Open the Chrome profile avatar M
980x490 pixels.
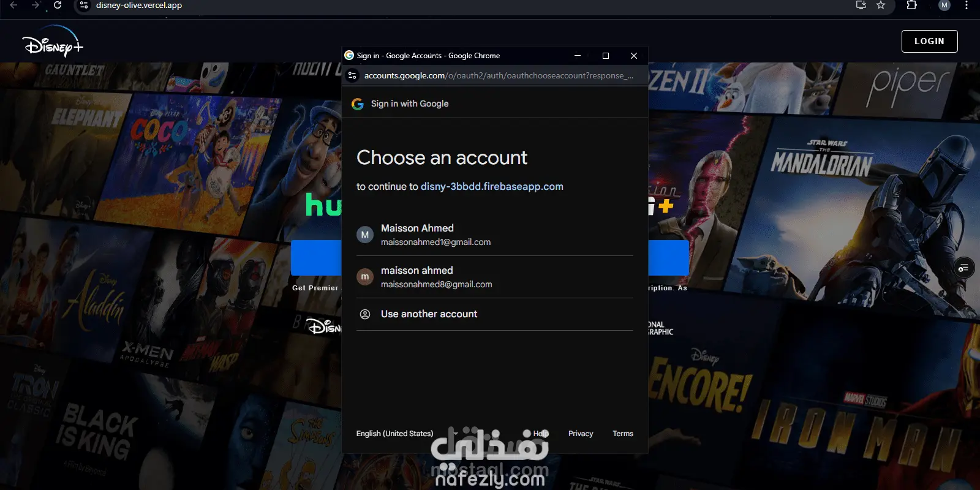coord(944,5)
